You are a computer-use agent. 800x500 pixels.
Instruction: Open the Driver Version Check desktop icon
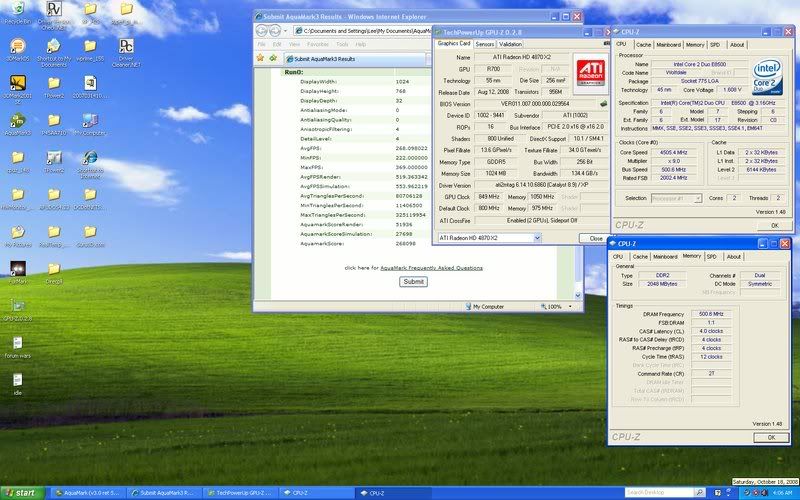coord(54,15)
